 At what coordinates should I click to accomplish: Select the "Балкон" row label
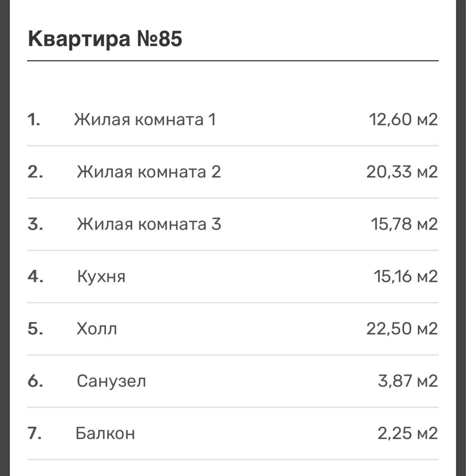(x=105, y=433)
